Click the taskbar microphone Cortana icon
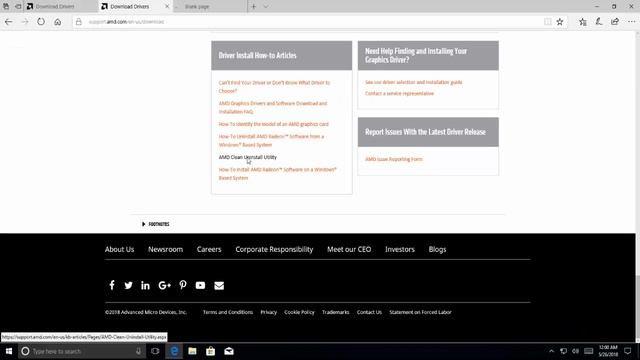 click(x=138, y=351)
